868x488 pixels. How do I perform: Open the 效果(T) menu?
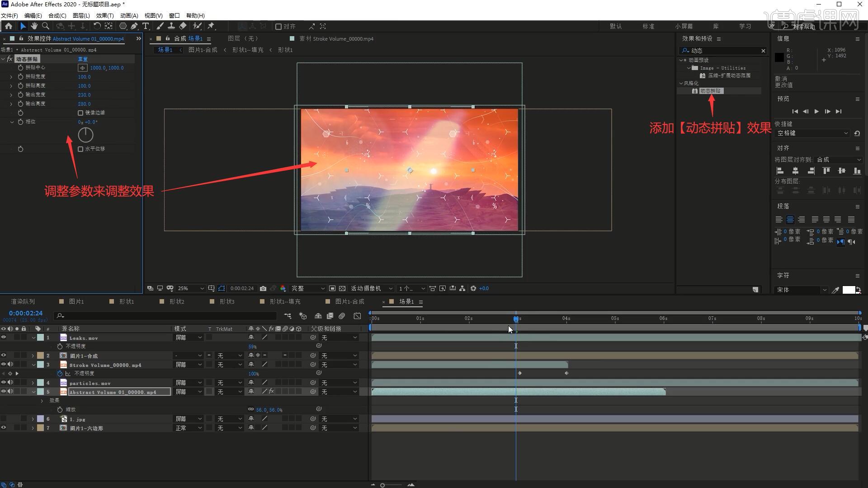pos(104,15)
